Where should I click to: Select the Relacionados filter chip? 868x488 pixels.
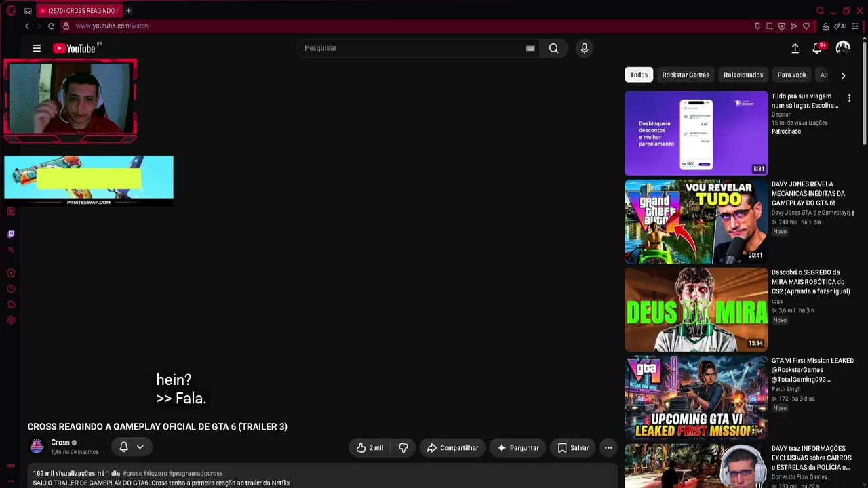743,75
